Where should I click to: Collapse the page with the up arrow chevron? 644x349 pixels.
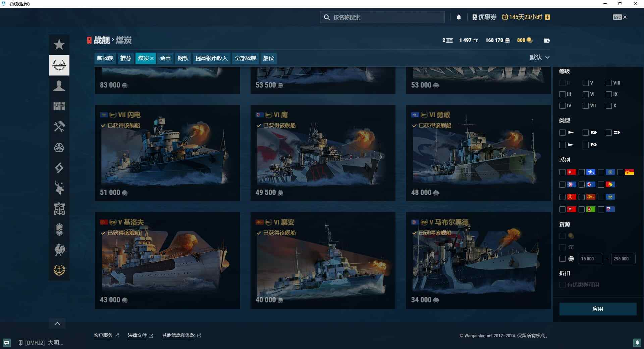pos(57,323)
